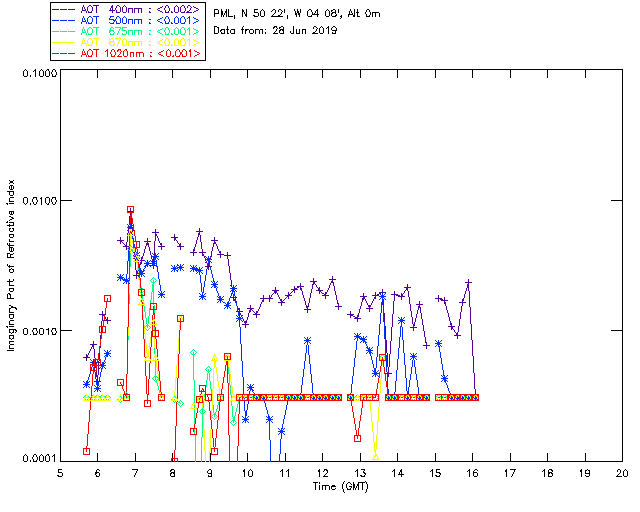Click the first red square at 5.7 GMT
This screenshot has width=640, height=512.
point(86,451)
